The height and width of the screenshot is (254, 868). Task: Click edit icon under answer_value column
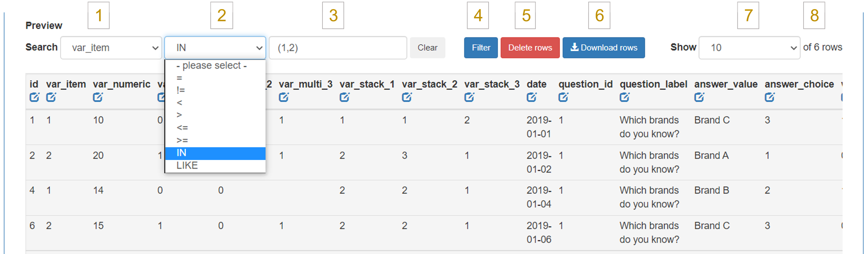coord(699,98)
